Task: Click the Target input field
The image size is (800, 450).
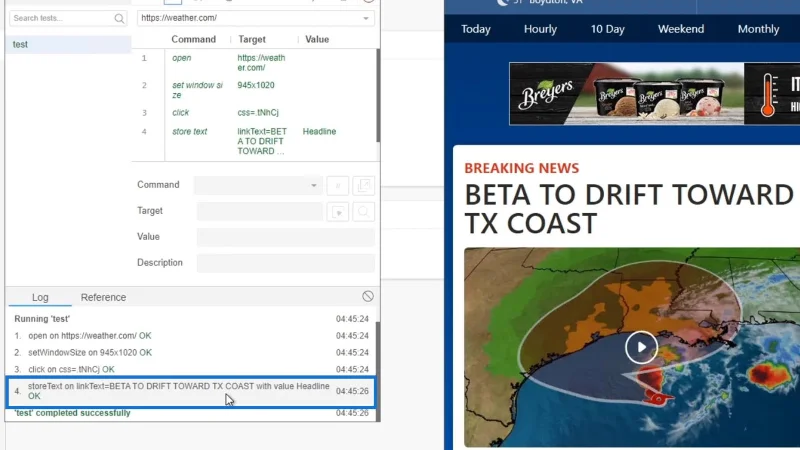Action: coord(259,211)
